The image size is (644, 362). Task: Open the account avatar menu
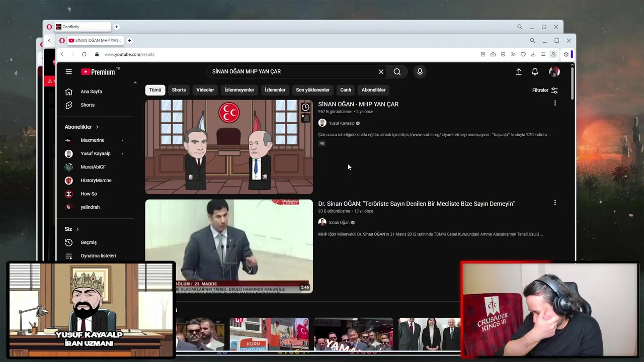point(554,72)
